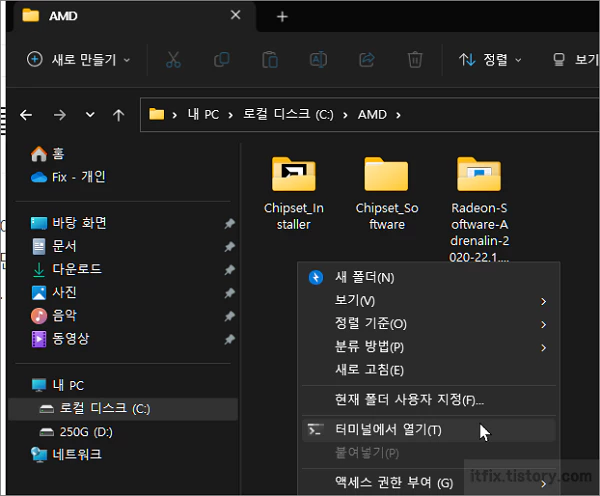The height and width of the screenshot is (496, 600).
Task: Select the Radeon-Software-Adrenalin folder
Action: [479, 209]
